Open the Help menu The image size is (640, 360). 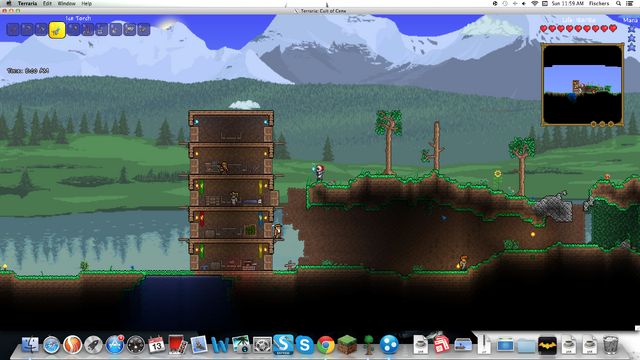[x=87, y=3]
